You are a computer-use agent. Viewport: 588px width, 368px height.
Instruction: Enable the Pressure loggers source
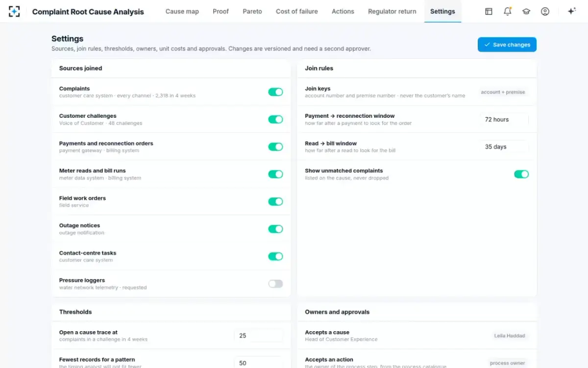(275, 284)
